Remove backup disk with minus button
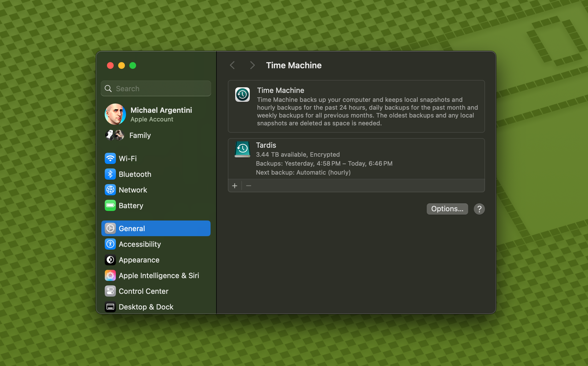 pyautogui.click(x=249, y=186)
